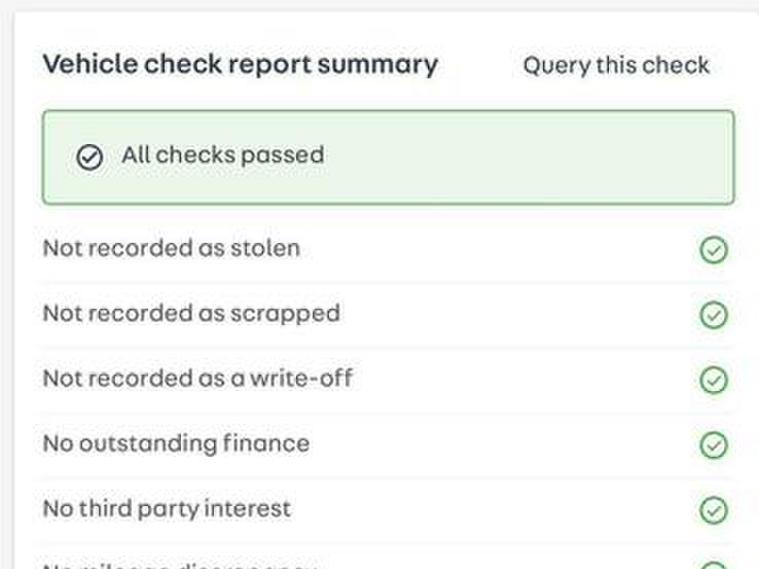
Task: Click the green tick for 'Not recorded as scrapped'
Action: tap(713, 315)
